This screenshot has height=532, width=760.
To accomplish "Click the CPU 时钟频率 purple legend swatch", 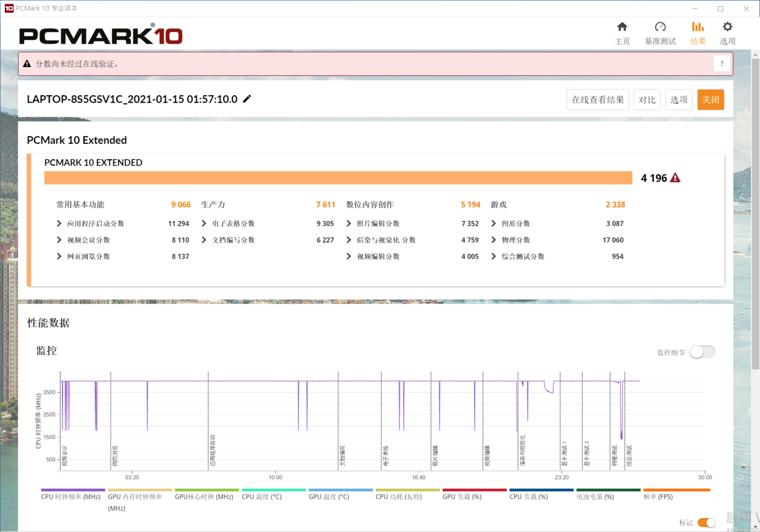I will 73,490.
